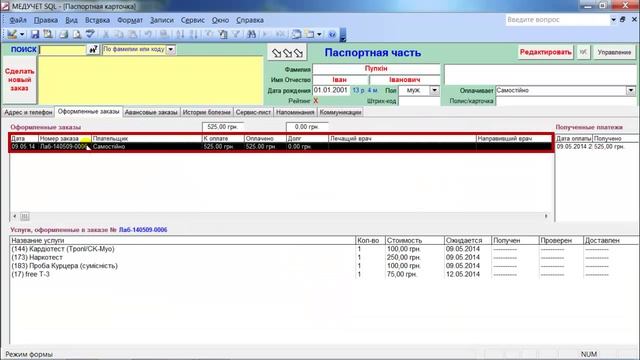This screenshot has height=360, width=640.
Task: Click the Фамилия field showing Пупкін
Action: click(376, 69)
